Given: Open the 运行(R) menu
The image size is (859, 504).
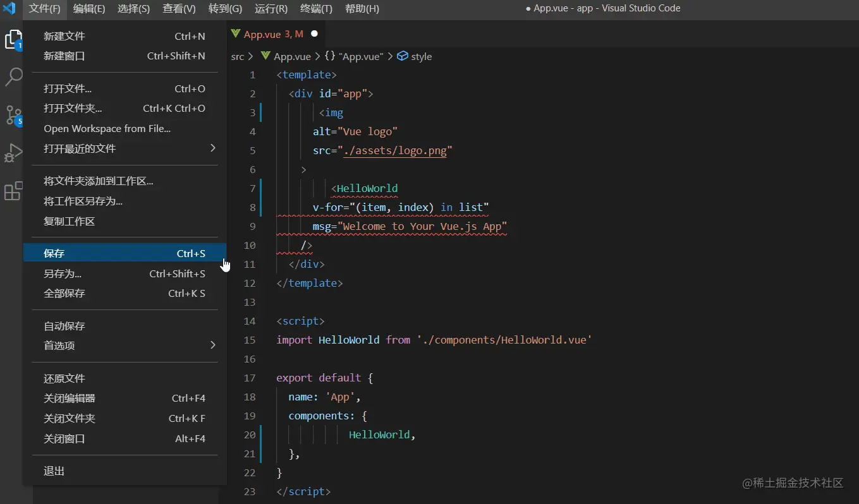Looking at the screenshot, I should tap(271, 8).
